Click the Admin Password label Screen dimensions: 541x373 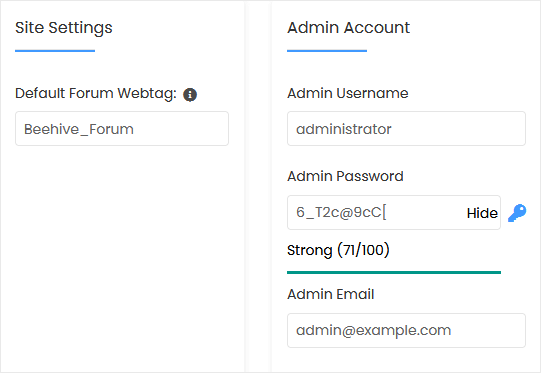[x=345, y=176]
